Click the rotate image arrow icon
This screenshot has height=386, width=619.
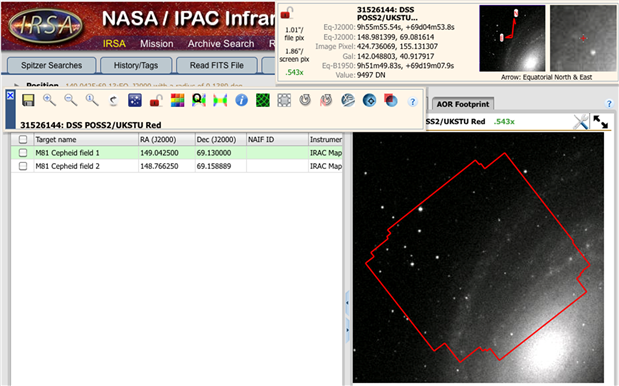tap(305, 100)
